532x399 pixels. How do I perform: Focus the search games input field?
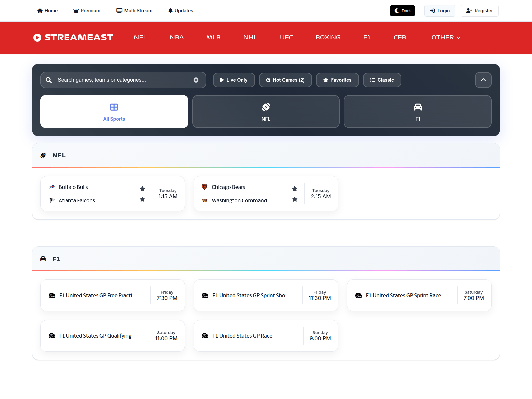(x=123, y=80)
